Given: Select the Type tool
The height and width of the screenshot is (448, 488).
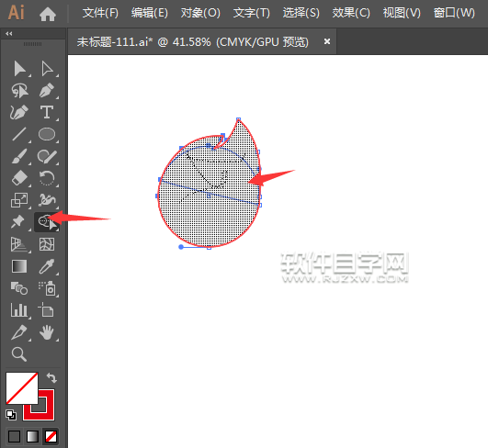Looking at the screenshot, I should pyautogui.click(x=47, y=112).
